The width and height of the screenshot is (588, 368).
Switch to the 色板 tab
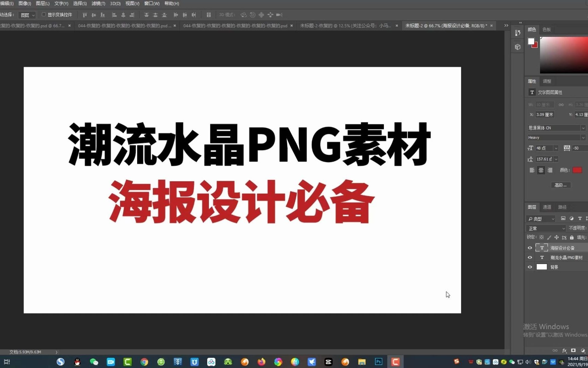click(546, 30)
